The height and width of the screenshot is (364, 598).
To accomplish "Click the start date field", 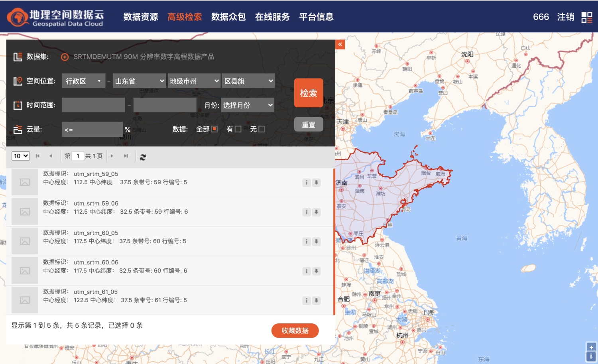I will click(x=93, y=105).
